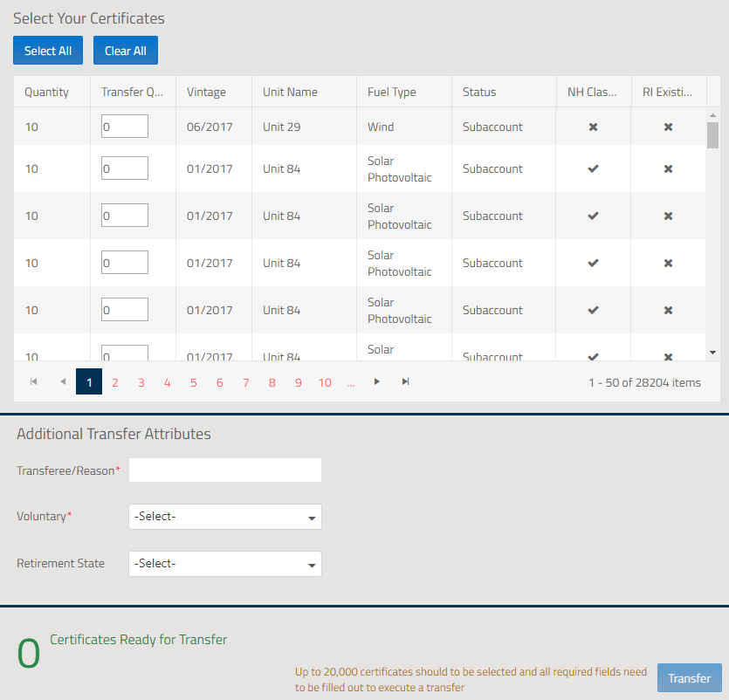Image resolution: width=729 pixels, height=700 pixels.
Task: Sort by the Vintage column header
Action: [x=206, y=92]
